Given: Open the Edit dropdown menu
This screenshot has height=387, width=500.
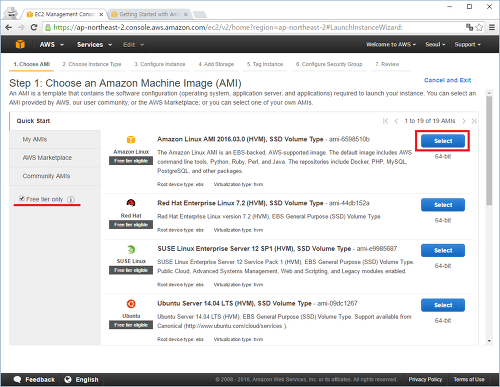Looking at the screenshot, I should pos(133,44).
